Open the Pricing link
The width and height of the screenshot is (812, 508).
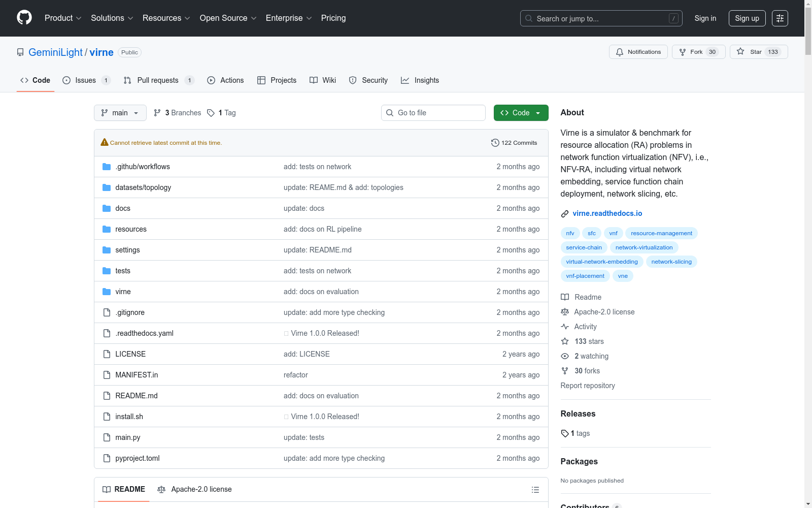click(333, 18)
